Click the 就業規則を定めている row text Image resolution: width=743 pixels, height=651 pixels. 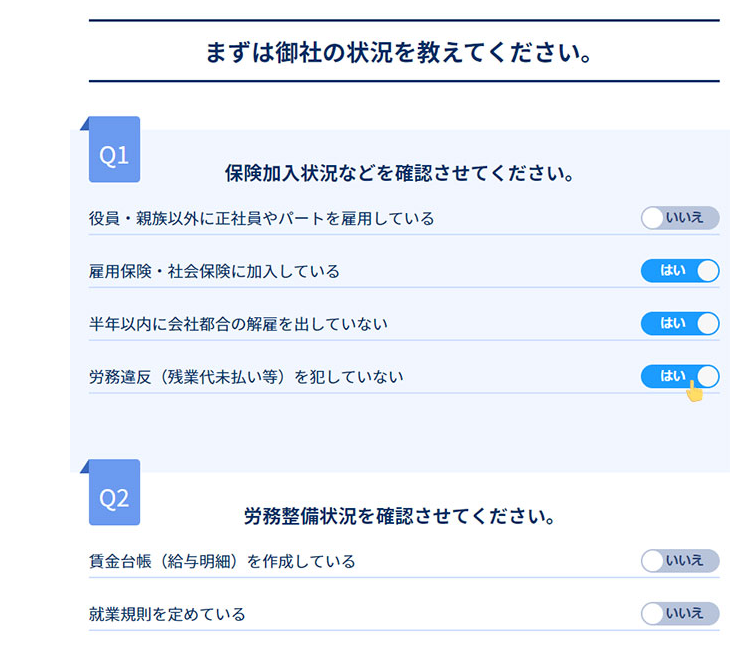167,615
